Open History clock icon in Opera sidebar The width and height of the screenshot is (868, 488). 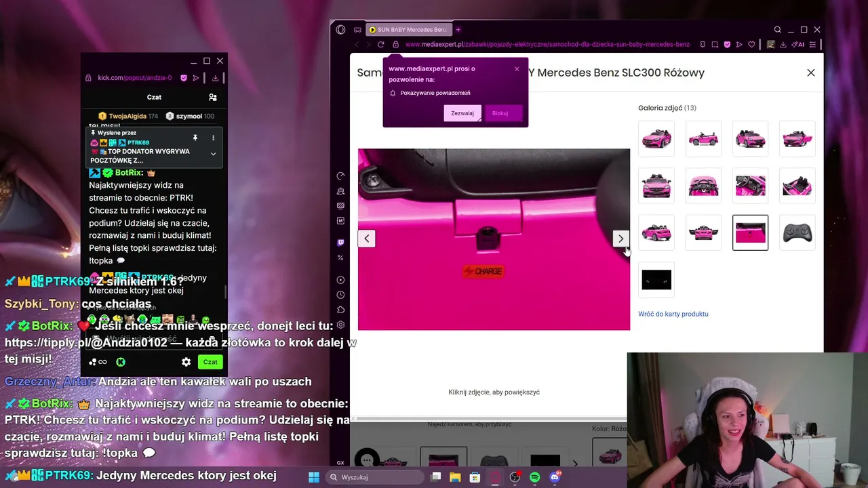340,295
